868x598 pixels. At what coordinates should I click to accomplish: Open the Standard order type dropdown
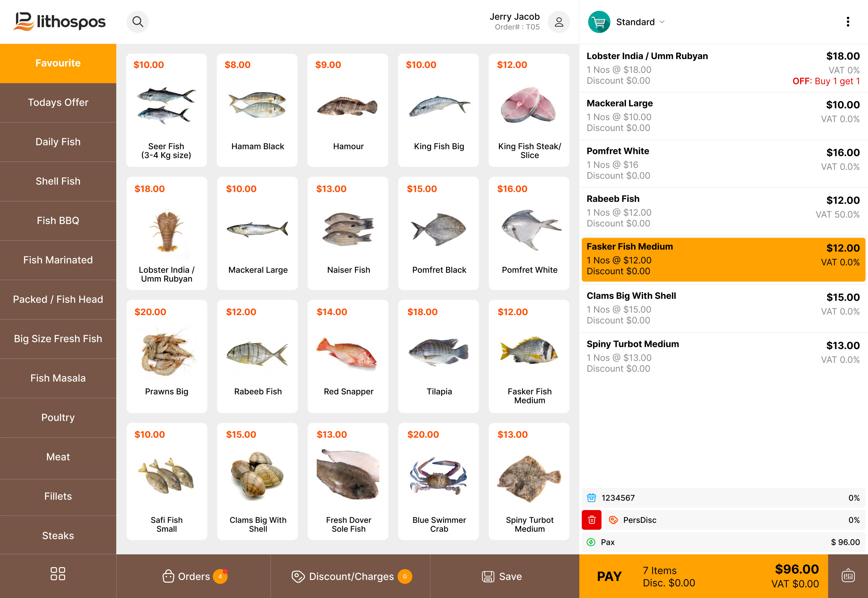639,22
